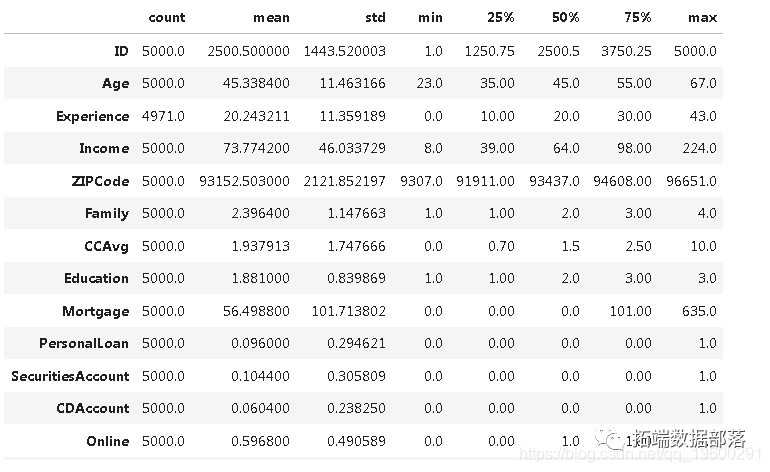Click Income std value 46.033729
Image resolution: width=770 pixels, height=472 pixels.
[x=352, y=148]
